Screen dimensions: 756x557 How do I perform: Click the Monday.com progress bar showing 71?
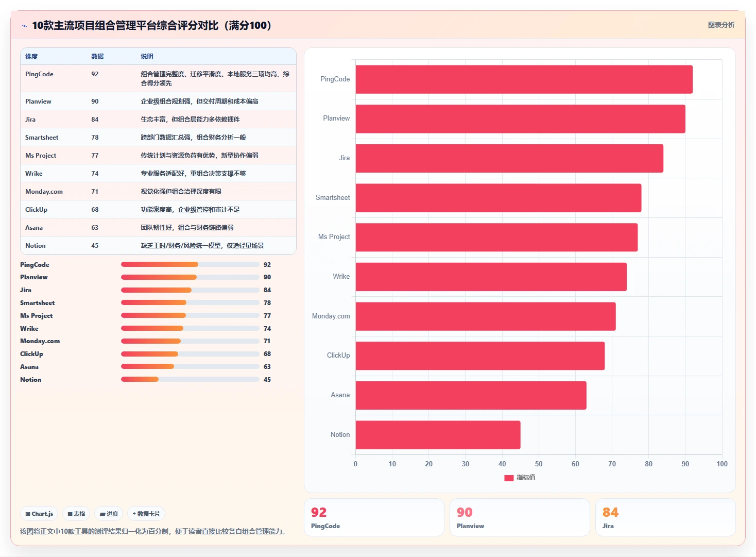190,341
